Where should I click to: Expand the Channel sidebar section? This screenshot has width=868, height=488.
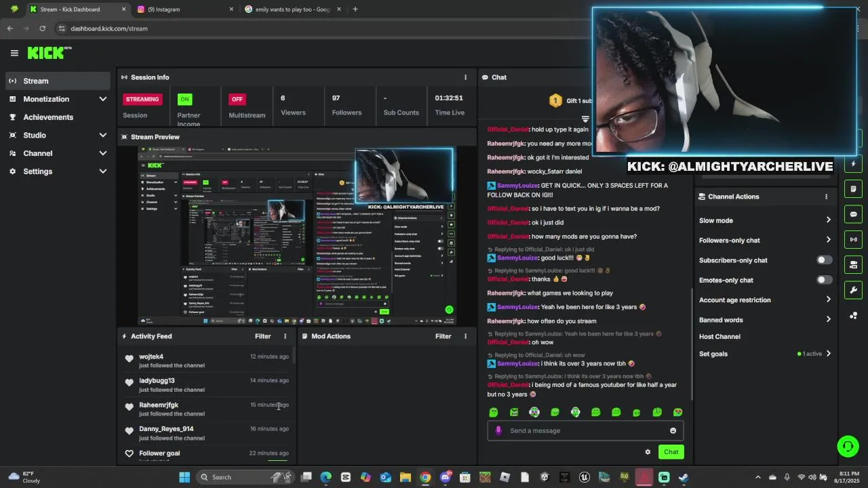point(57,153)
